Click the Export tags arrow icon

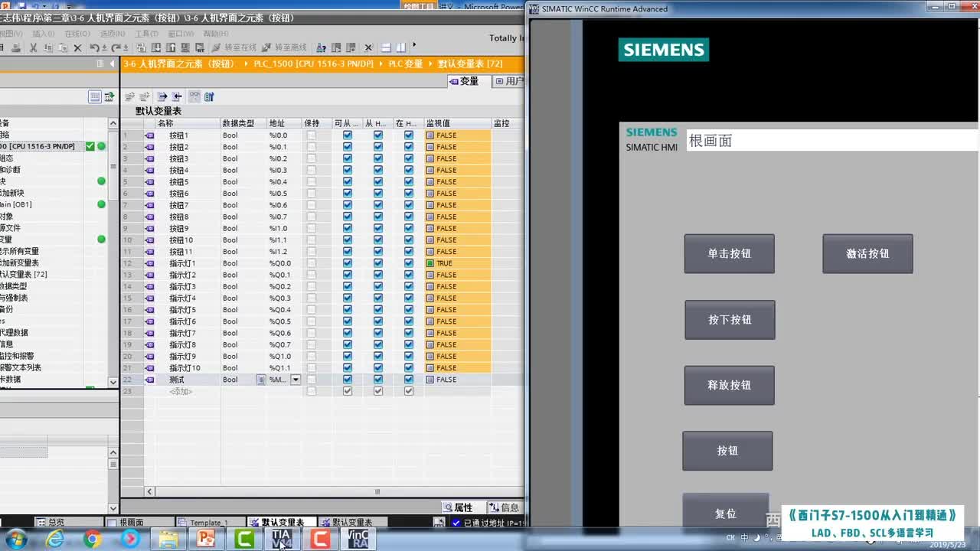pyautogui.click(x=162, y=96)
